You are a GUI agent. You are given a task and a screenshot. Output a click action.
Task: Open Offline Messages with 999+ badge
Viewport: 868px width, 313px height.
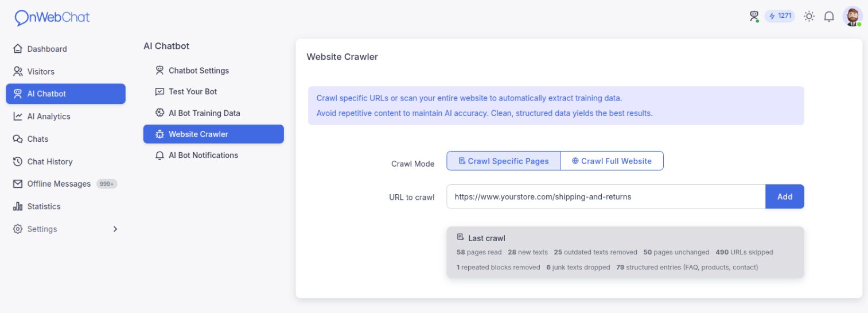click(65, 184)
